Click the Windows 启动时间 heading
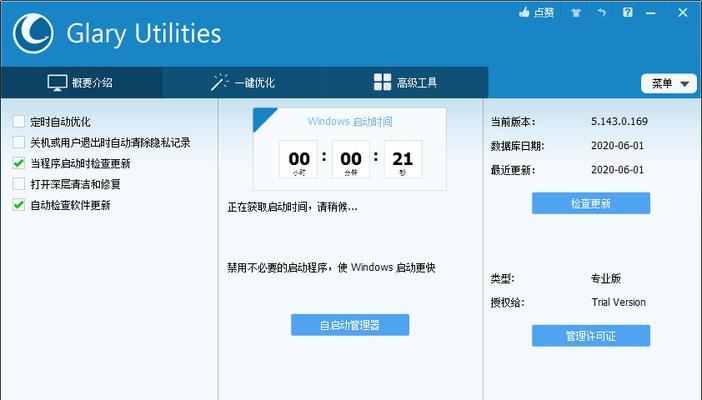The height and width of the screenshot is (400, 702). 350,121
